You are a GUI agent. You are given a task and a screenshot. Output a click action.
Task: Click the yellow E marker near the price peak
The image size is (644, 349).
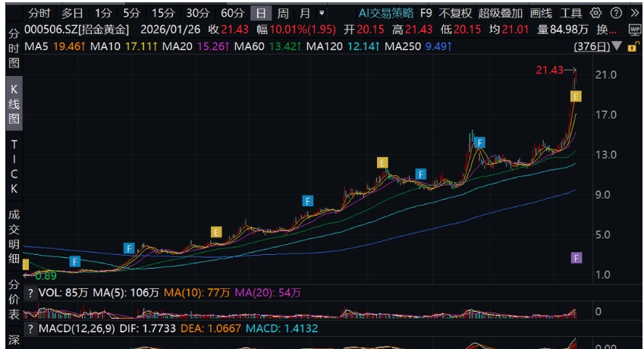point(576,96)
